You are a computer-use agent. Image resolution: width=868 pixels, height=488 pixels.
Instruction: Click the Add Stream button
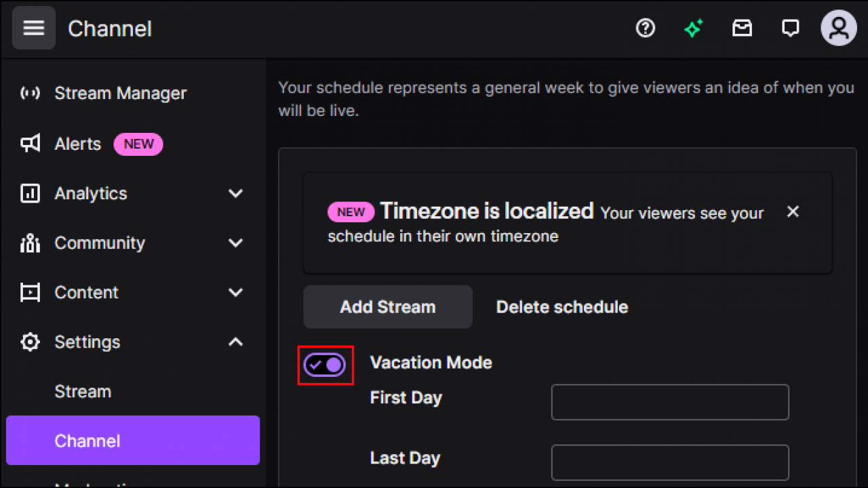pyautogui.click(x=387, y=306)
